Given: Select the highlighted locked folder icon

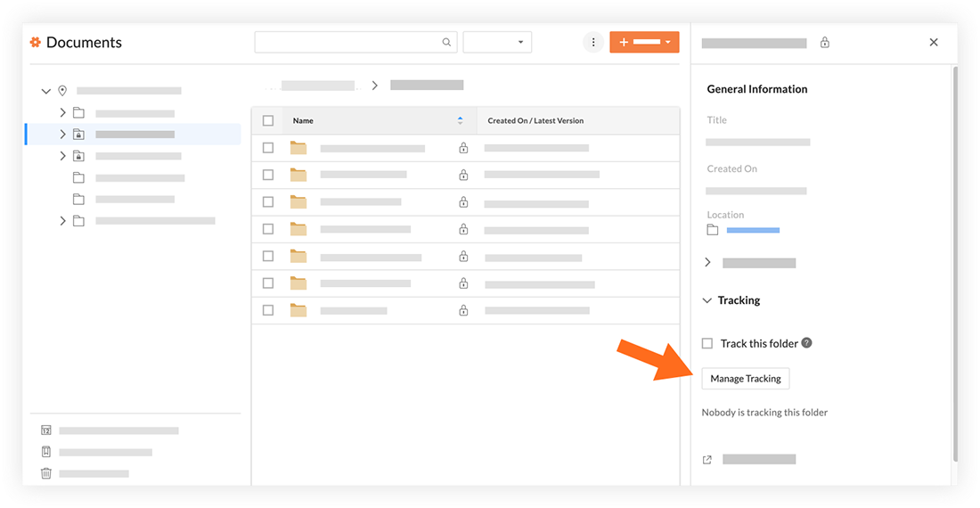Looking at the screenshot, I should point(78,135).
